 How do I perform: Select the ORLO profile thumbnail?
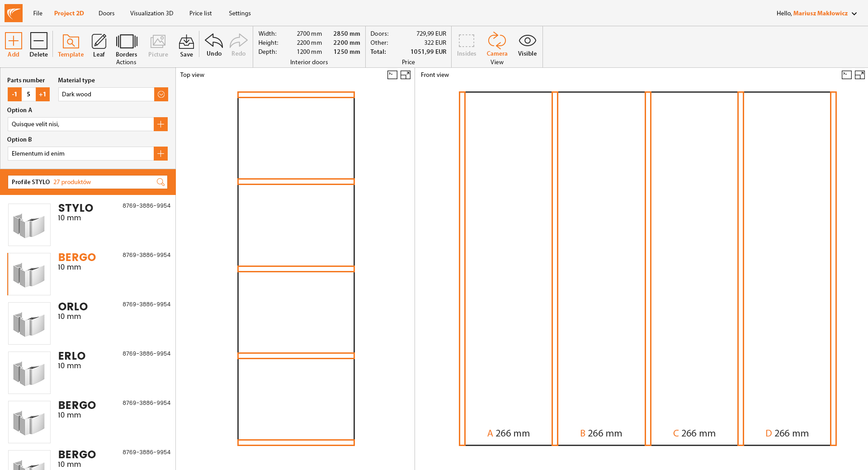[x=29, y=323]
